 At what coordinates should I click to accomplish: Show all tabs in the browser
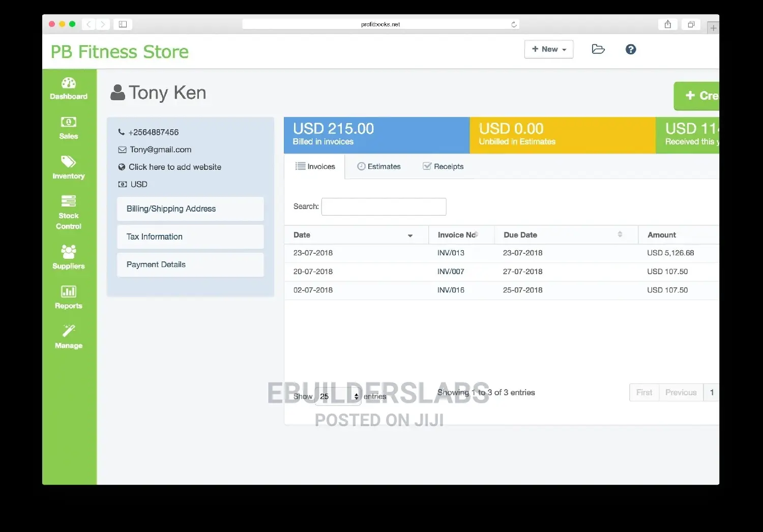coord(691,24)
